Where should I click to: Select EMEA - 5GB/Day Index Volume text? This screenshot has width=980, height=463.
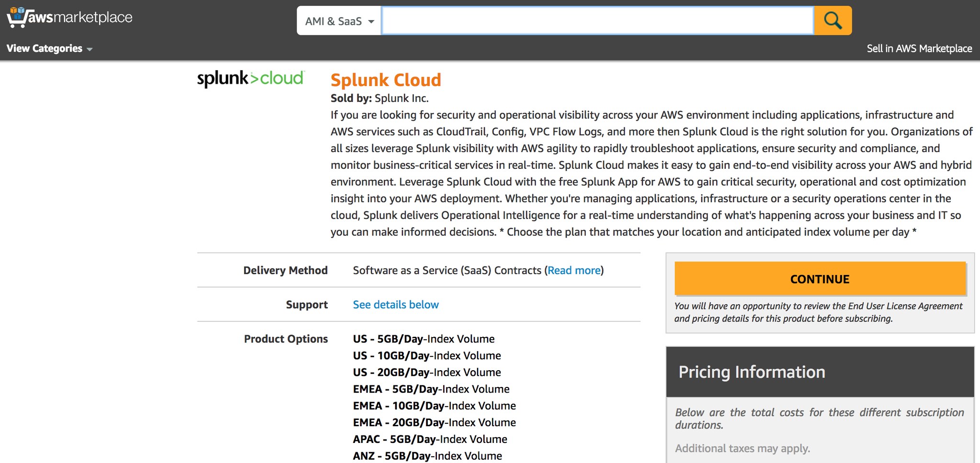pyautogui.click(x=431, y=389)
